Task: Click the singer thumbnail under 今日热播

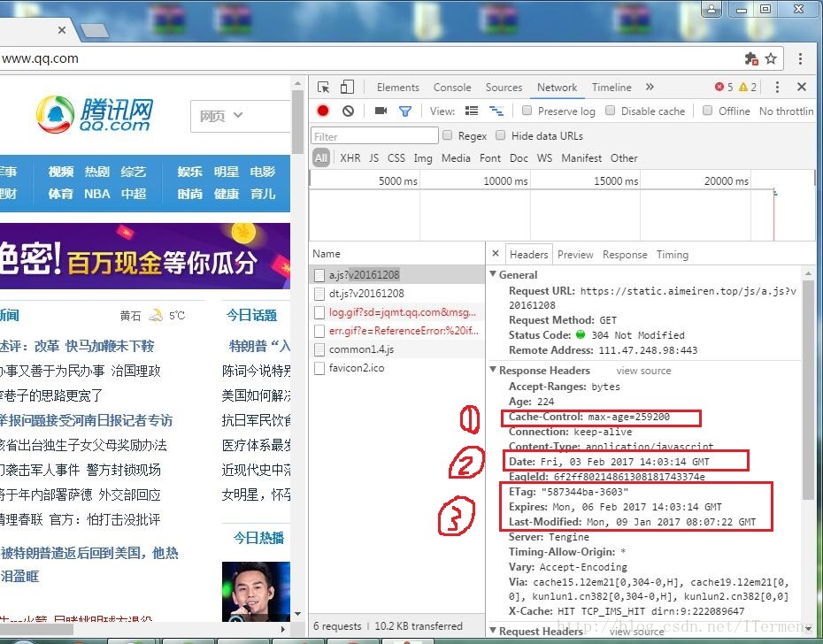Action: (x=256, y=592)
